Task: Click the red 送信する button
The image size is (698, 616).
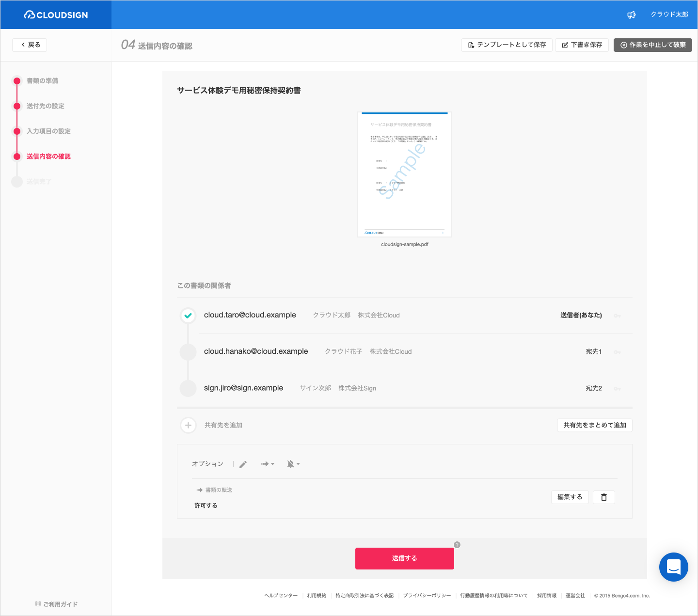Action: (405, 558)
